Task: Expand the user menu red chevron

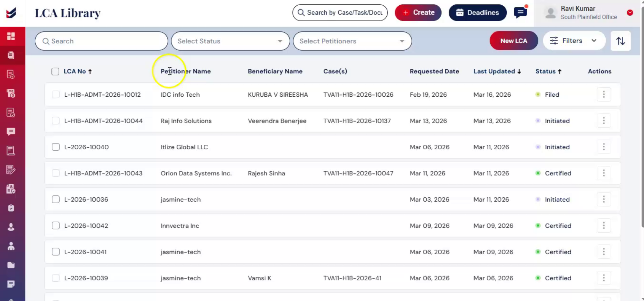Action: (630, 13)
